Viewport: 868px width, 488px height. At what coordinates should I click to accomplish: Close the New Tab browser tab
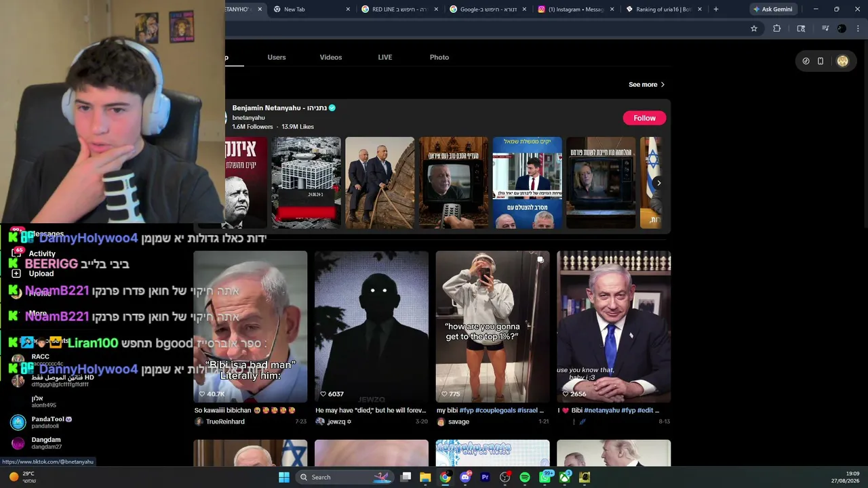(x=348, y=9)
